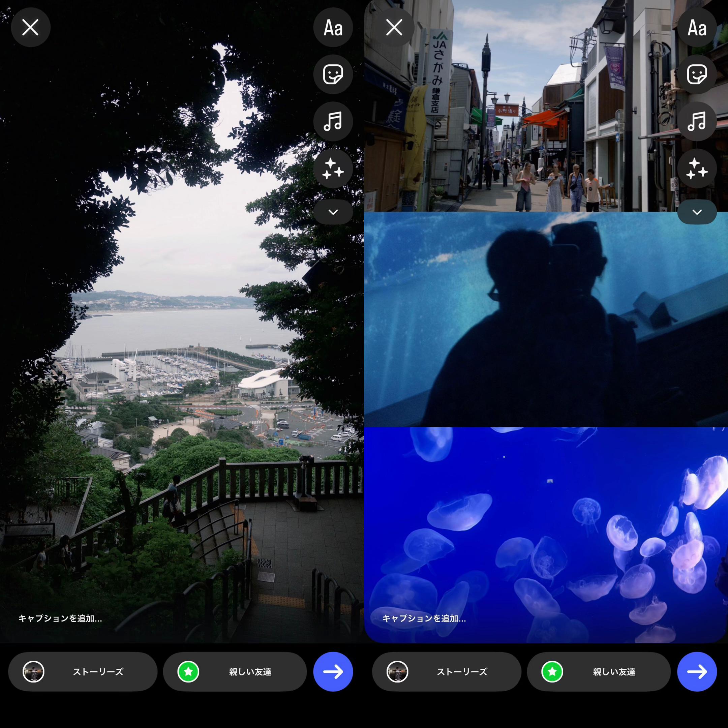Image resolution: width=728 pixels, height=728 pixels.
Task: Tap green star icon on left screen
Action: pos(188,671)
